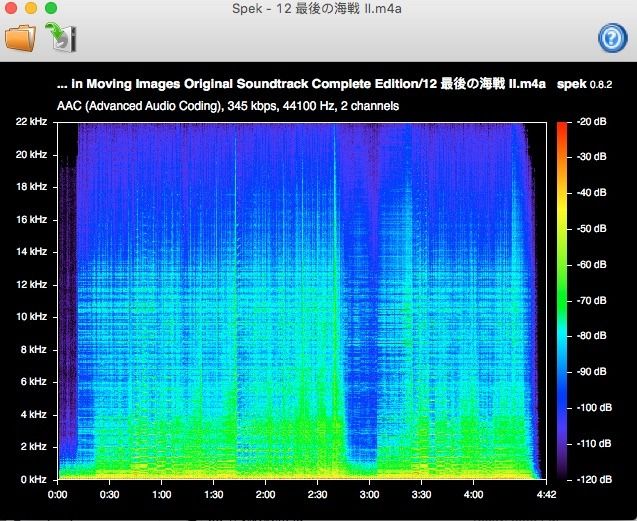The image size is (637, 521).
Task: Click the 0:00 time label
Action: pyautogui.click(x=58, y=495)
